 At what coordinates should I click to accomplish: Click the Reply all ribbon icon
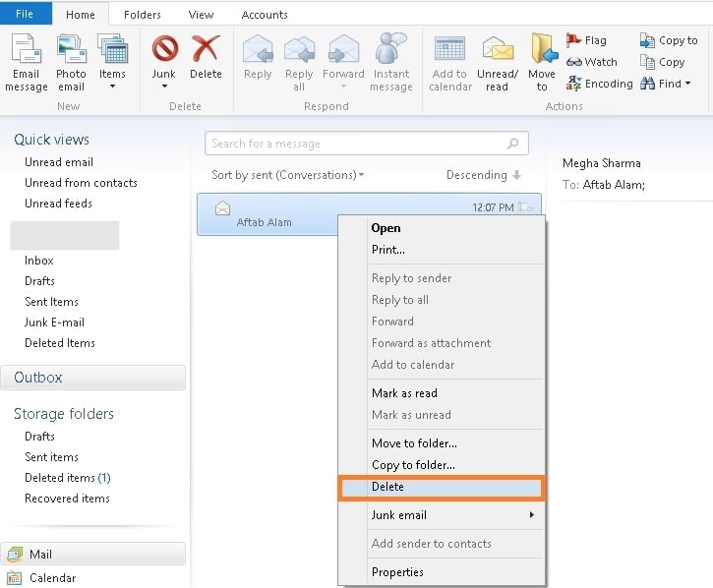coord(299,49)
